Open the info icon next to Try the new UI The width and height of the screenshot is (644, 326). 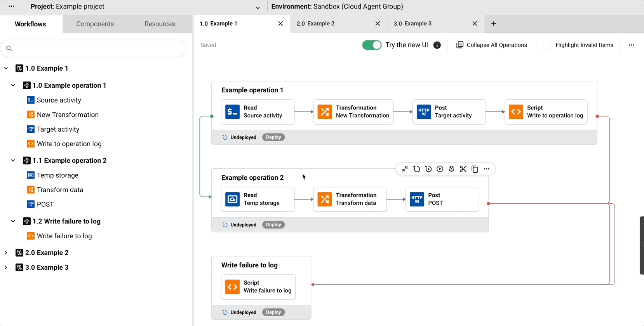[437, 45]
